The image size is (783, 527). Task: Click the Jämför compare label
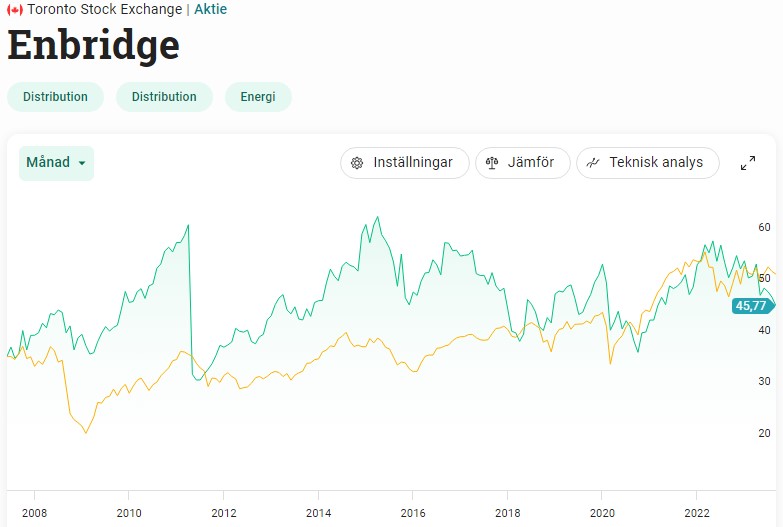coord(531,162)
